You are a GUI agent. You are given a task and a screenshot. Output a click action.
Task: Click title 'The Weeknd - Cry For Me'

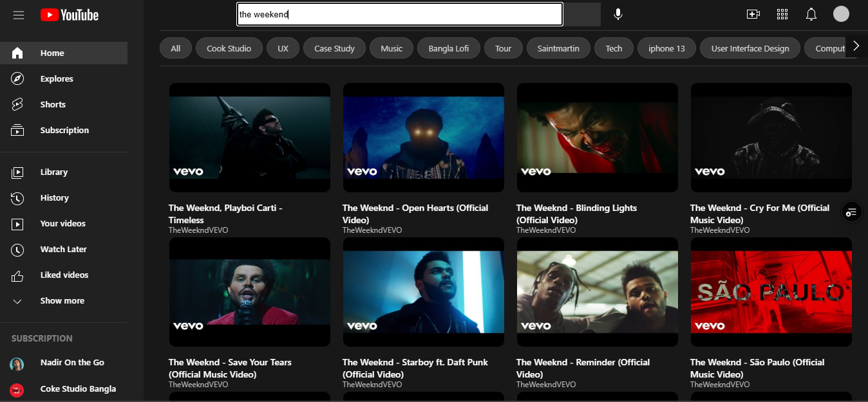tap(760, 214)
